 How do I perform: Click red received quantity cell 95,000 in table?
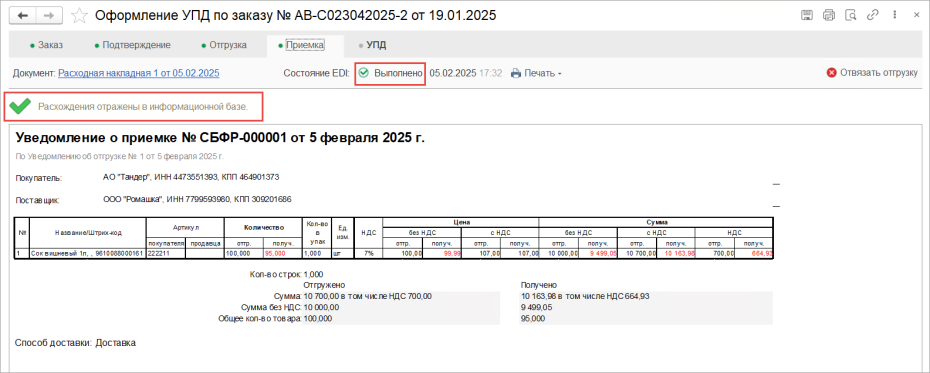point(282,253)
